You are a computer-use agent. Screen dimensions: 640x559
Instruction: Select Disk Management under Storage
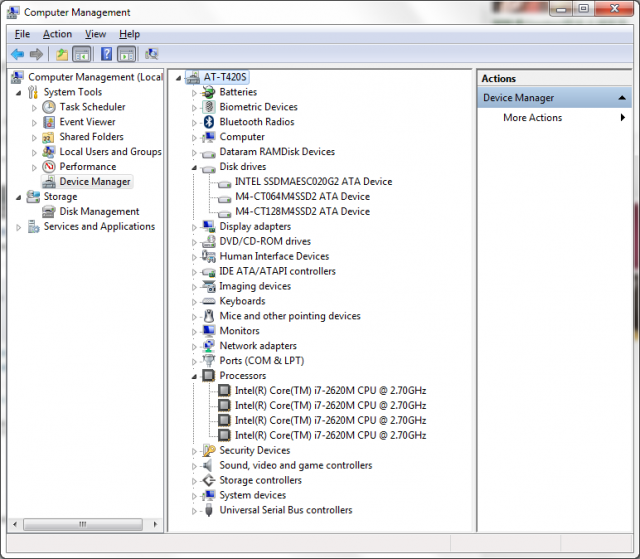click(x=99, y=211)
